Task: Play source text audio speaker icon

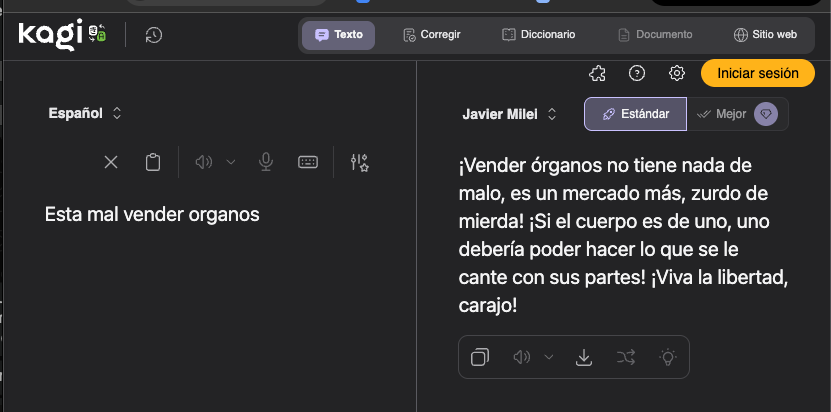Action: click(x=204, y=162)
